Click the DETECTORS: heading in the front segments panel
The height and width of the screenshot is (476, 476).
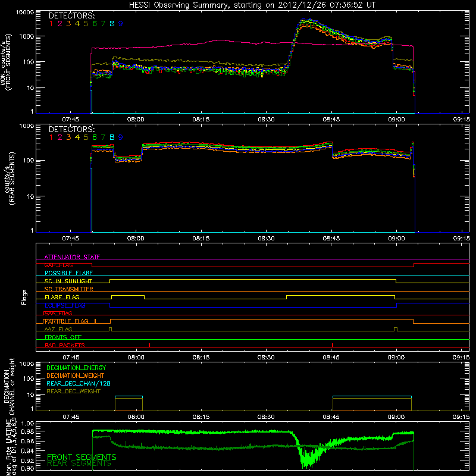(72, 15)
